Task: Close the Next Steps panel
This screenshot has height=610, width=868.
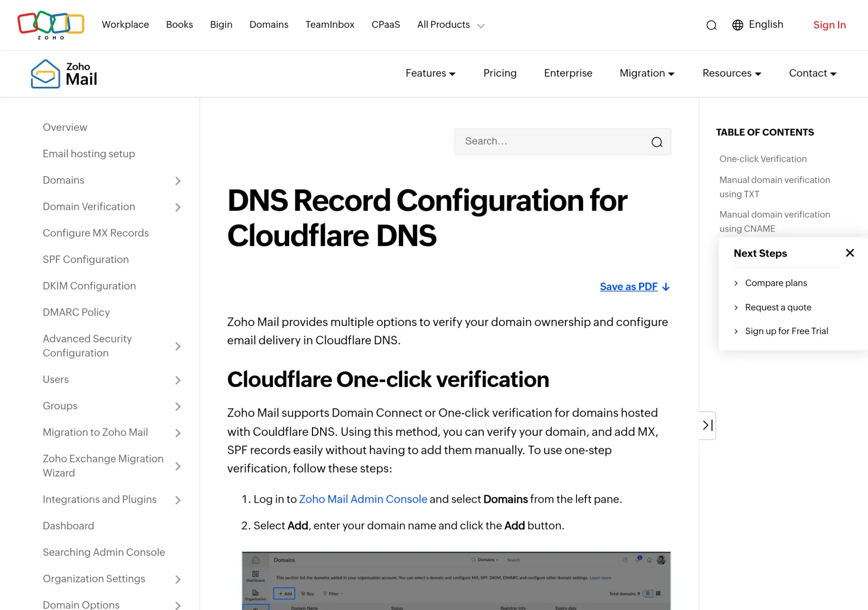Action: point(850,253)
